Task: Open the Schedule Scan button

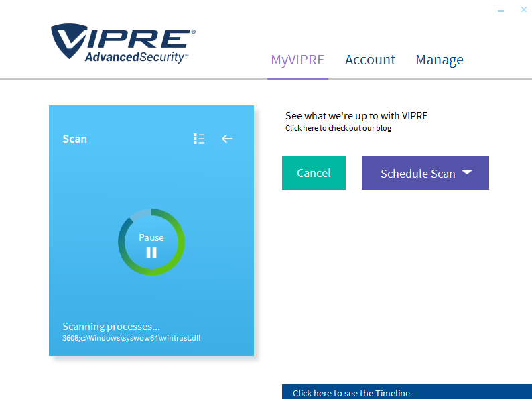Action: pos(425,173)
